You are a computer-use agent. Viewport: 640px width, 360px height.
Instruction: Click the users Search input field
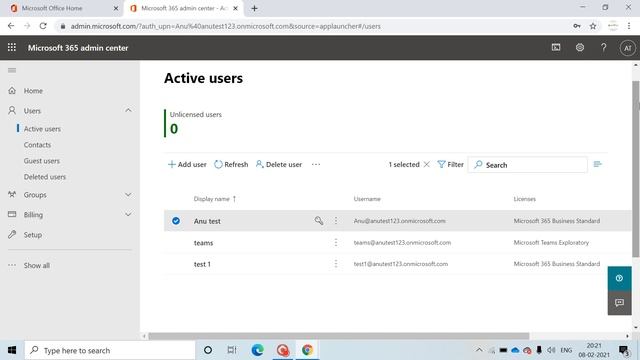pyautogui.click(x=527, y=165)
